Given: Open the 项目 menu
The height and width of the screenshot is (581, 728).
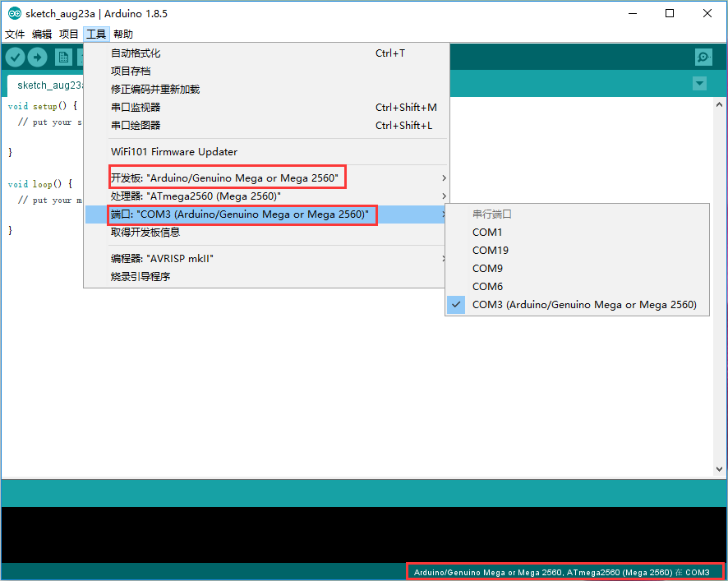Looking at the screenshot, I should pos(69,34).
